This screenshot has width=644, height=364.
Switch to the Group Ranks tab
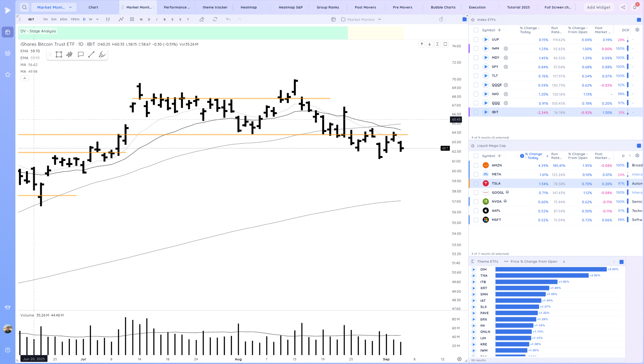coord(328,7)
